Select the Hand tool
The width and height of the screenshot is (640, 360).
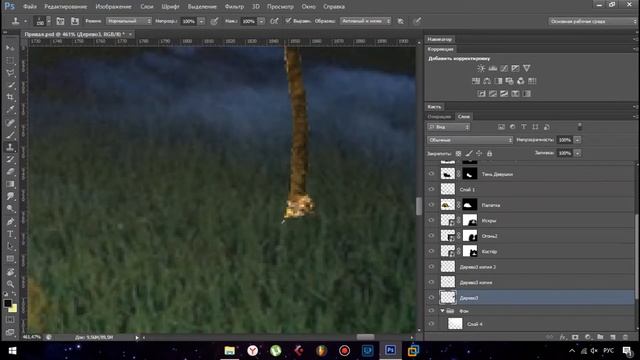pos(10,271)
